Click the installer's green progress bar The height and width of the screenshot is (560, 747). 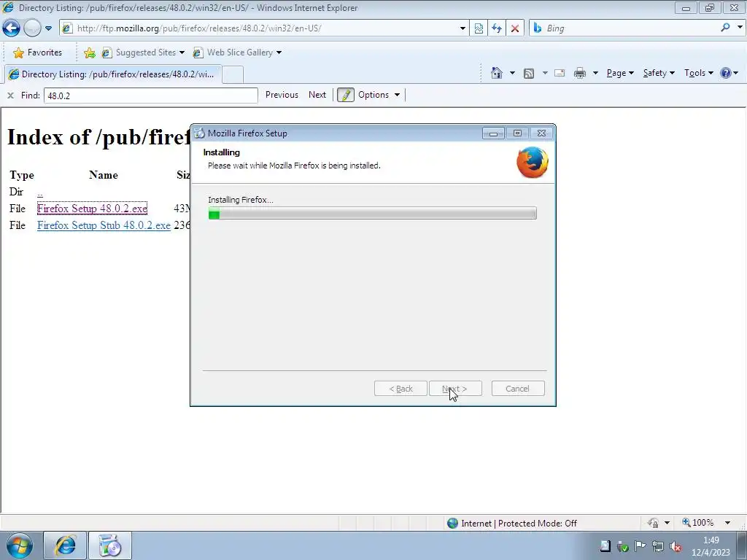pos(373,213)
